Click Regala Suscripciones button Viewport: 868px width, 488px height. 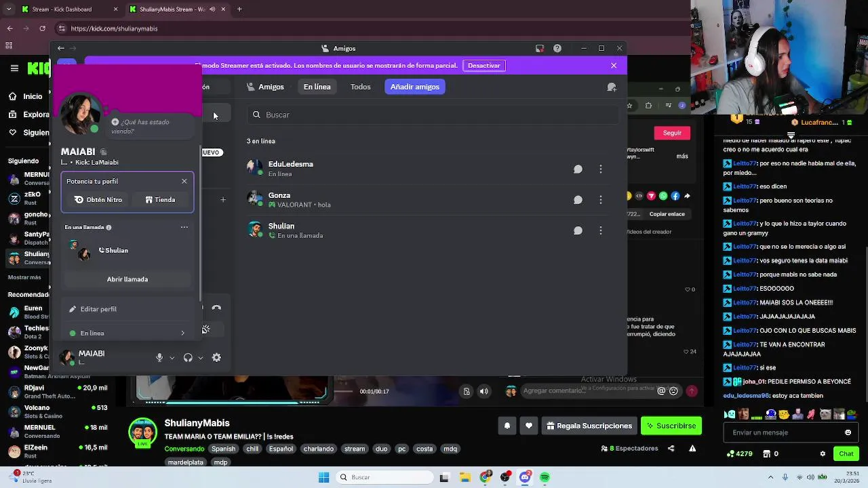tap(588, 426)
